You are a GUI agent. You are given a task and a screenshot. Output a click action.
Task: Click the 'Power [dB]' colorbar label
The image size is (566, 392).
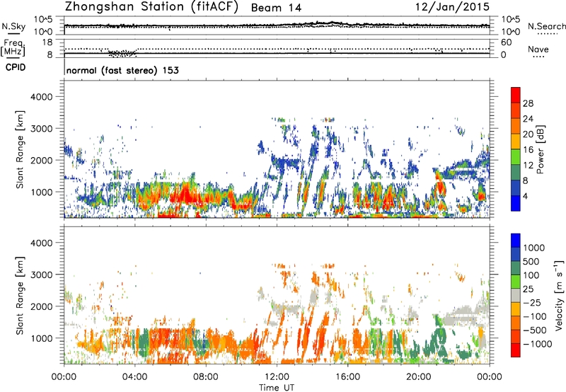[540, 150]
